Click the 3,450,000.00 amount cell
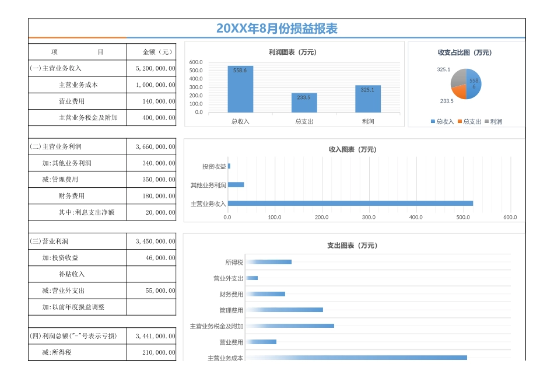 (x=151, y=241)
